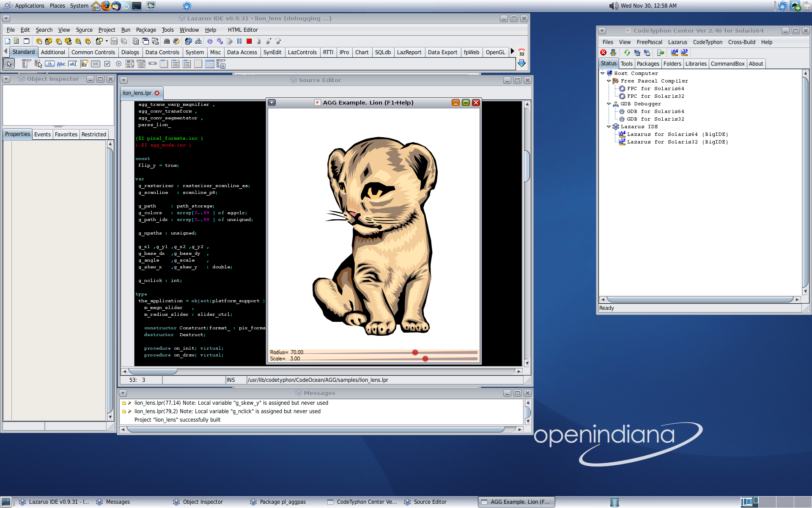Show more component palette tabs to the right
This screenshot has width=812, height=508.
[x=513, y=52]
